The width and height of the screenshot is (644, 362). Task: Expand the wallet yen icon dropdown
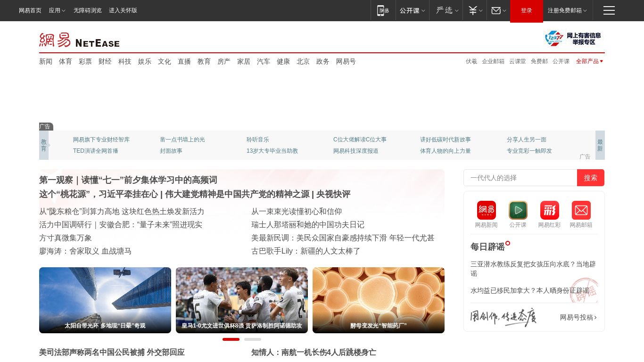point(475,10)
